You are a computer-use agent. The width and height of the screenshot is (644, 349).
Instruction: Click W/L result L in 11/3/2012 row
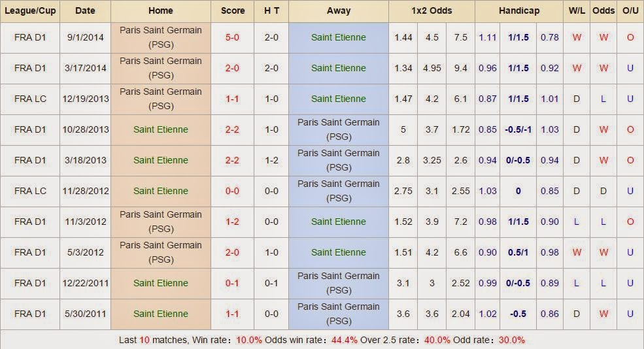click(577, 222)
